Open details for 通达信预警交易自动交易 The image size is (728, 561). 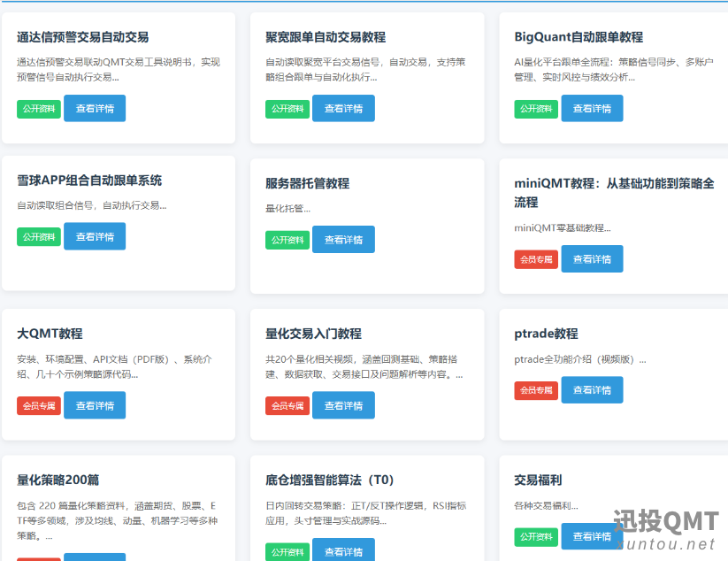point(95,109)
